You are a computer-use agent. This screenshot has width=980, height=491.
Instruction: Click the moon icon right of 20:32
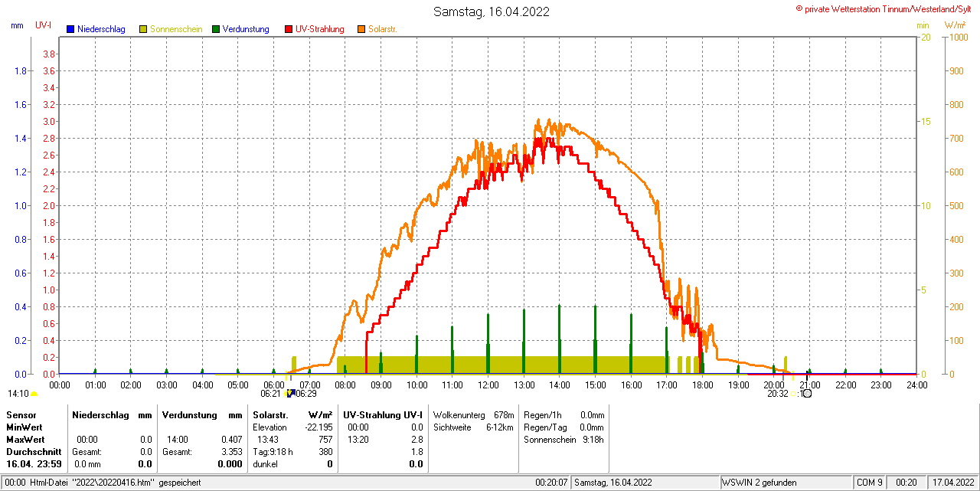807,394
